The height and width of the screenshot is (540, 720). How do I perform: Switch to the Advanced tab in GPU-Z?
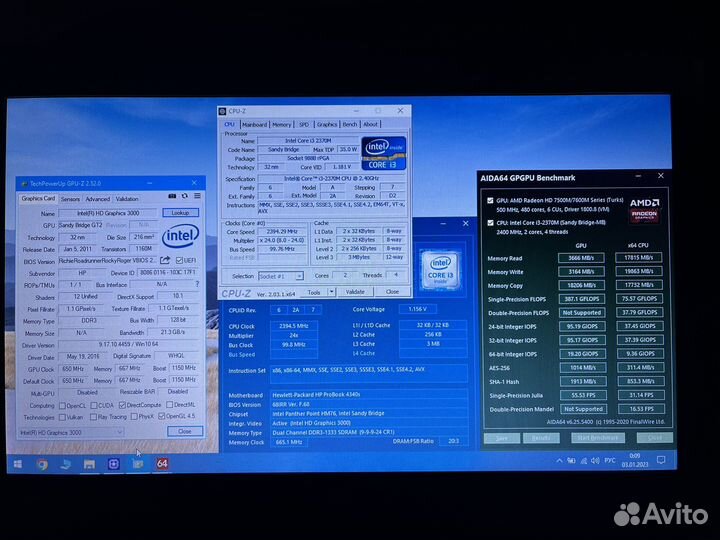pos(98,199)
